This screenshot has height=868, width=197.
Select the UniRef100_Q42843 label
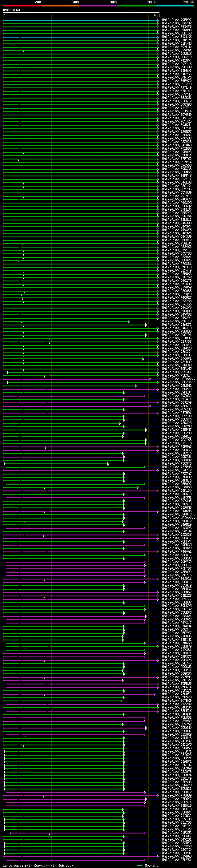(176, 145)
